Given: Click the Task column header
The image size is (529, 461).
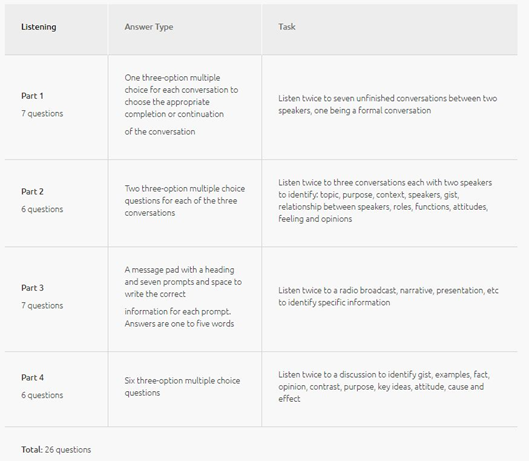Looking at the screenshot, I should click(x=287, y=27).
